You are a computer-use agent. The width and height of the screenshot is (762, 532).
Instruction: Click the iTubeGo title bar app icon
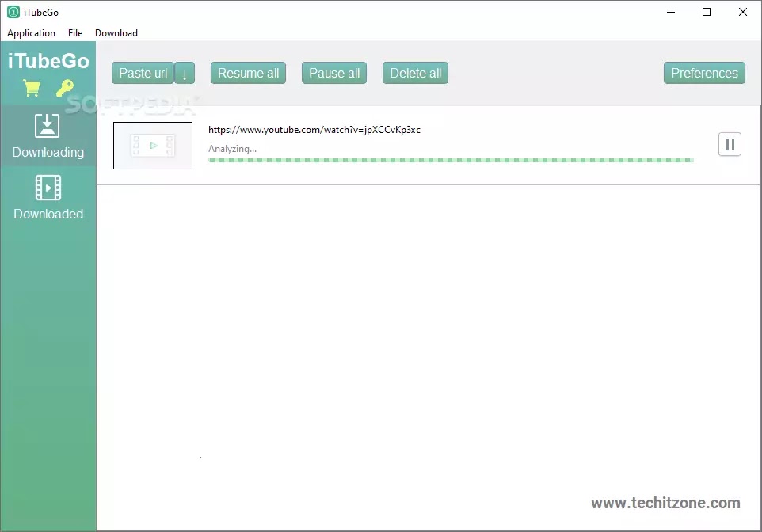click(x=13, y=12)
